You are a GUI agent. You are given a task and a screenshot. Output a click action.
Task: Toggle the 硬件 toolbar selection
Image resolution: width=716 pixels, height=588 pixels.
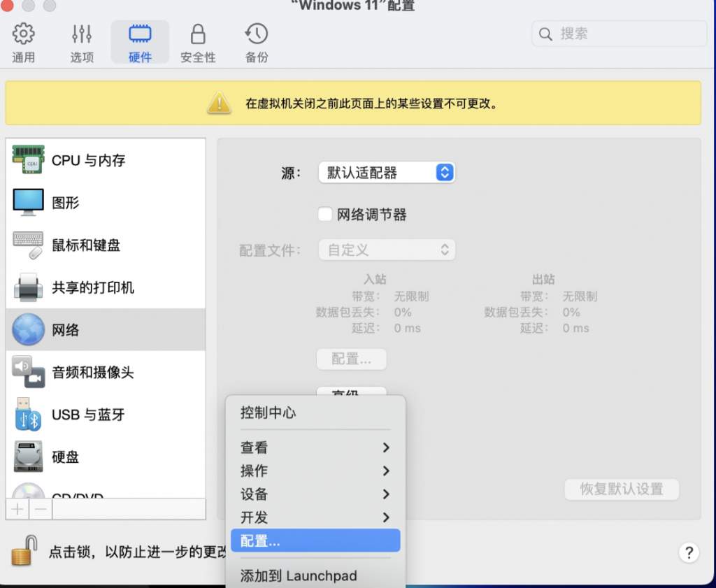139,41
